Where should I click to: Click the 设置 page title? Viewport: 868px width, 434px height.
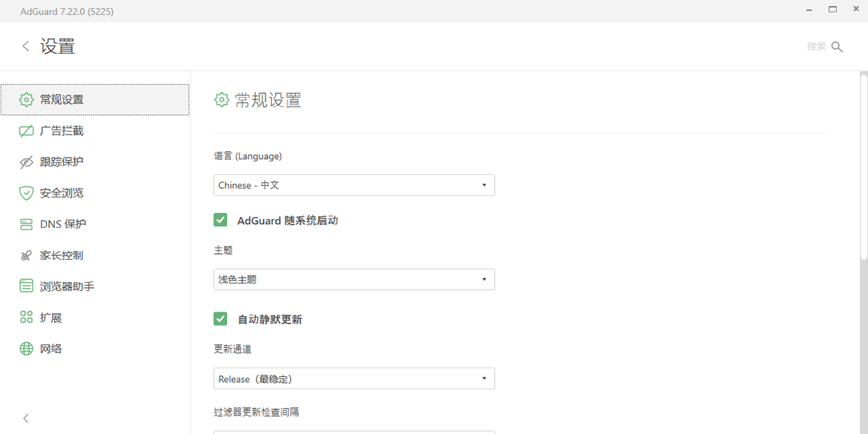58,46
